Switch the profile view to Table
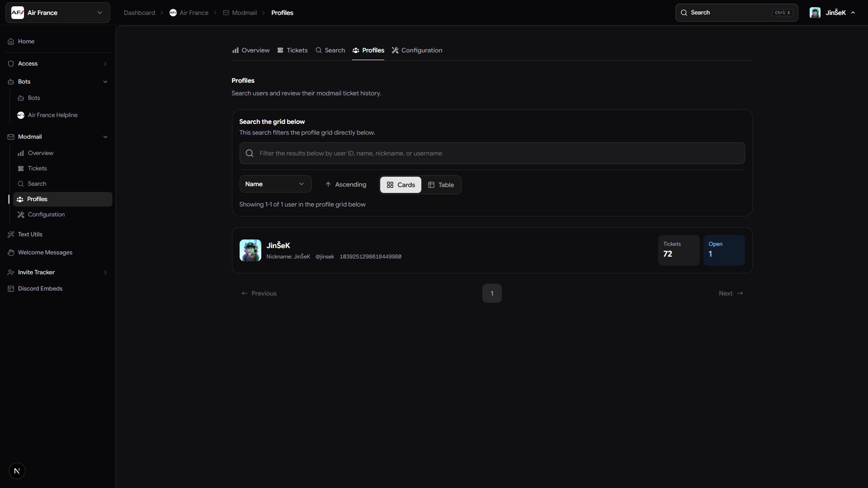This screenshot has width=868, height=488. point(441,185)
